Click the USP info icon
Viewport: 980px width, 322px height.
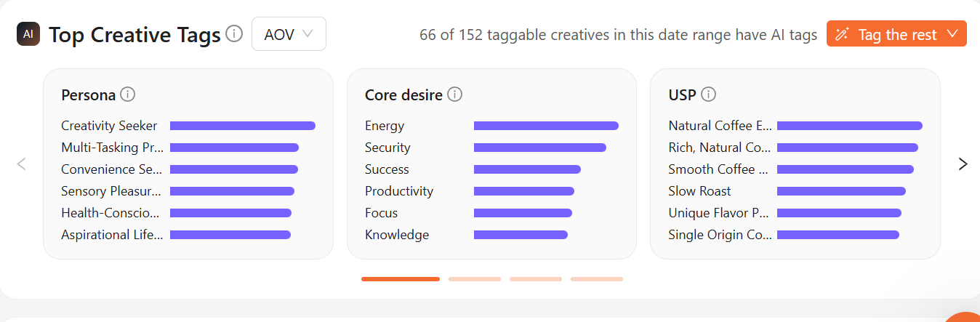tap(709, 94)
